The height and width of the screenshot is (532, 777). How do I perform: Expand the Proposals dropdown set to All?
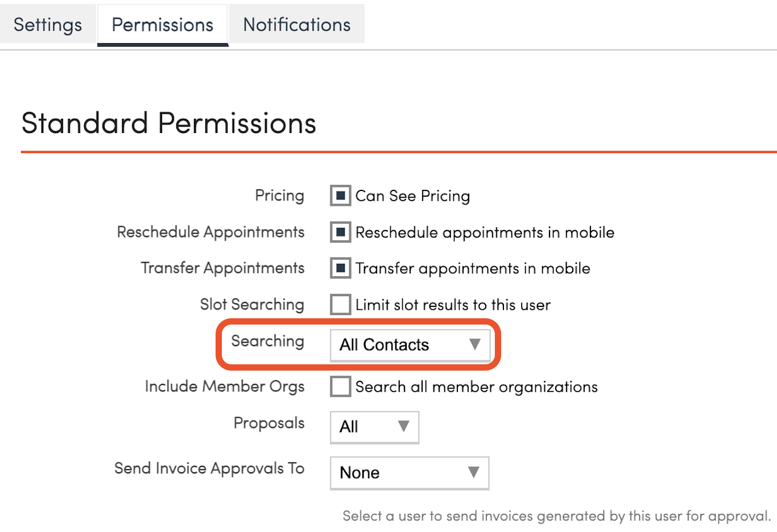pyautogui.click(x=374, y=427)
